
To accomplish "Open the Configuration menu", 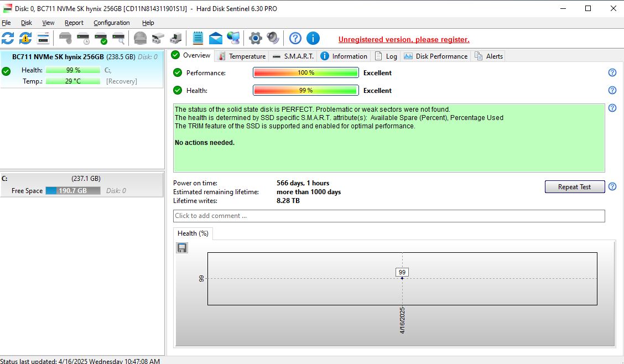I will [111, 23].
